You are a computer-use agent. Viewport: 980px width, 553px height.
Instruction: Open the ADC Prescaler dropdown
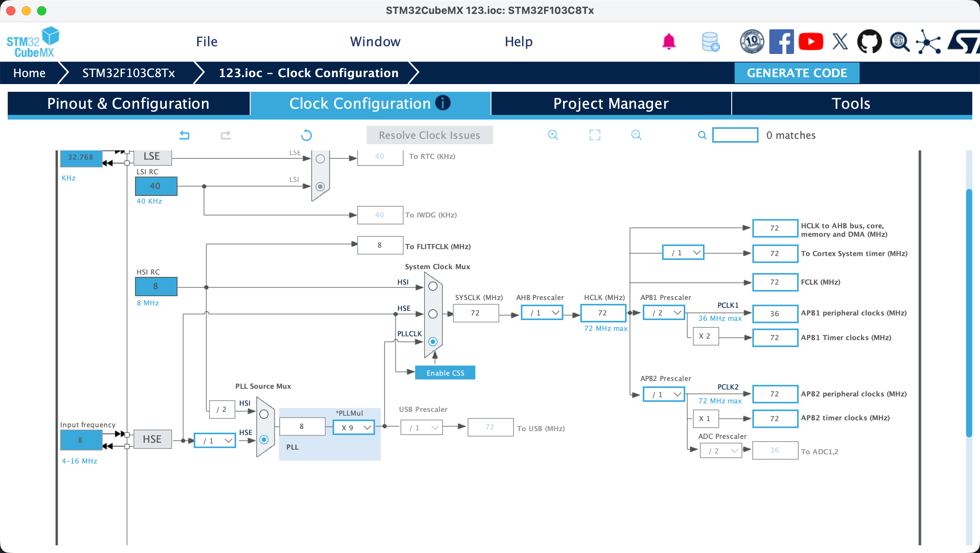click(x=721, y=451)
